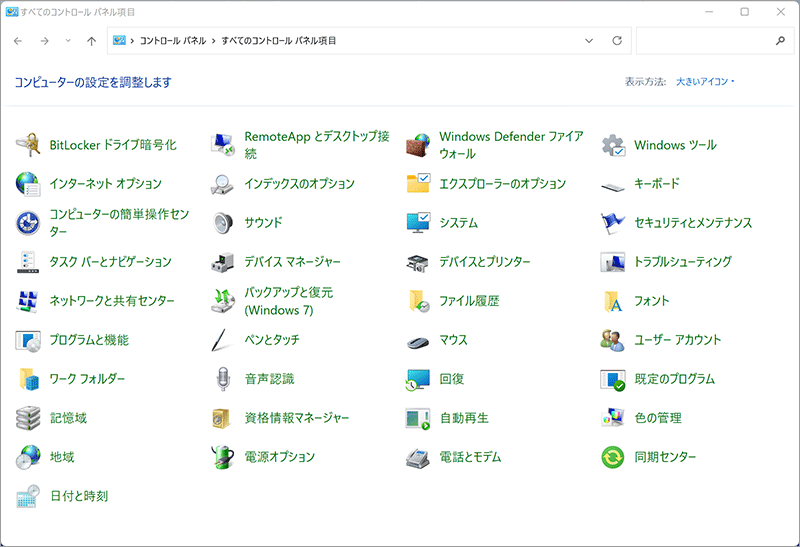The height and width of the screenshot is (547, 800).
Task: Expand chevron after コントロール パネル breadcrumb
Action: coord(213,41)
